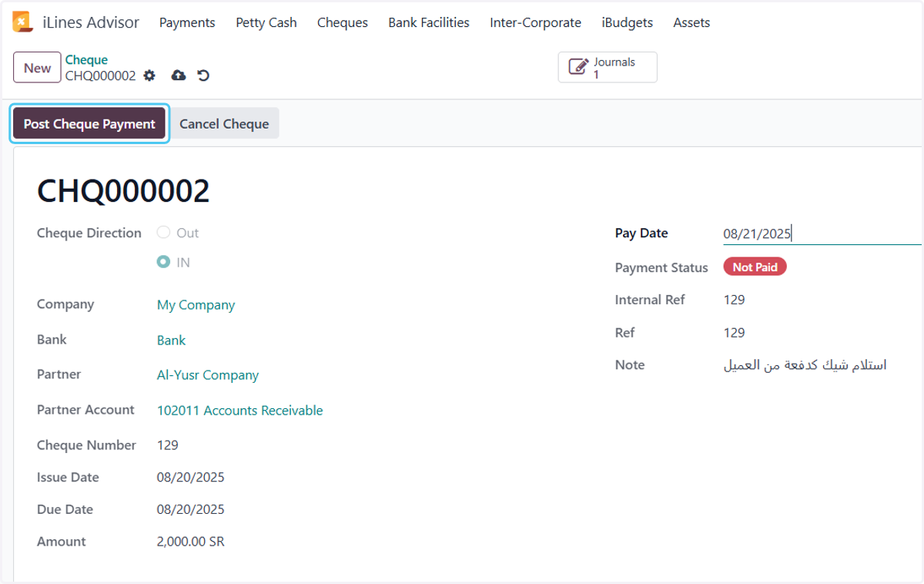Open the gear actions menu beside CHQ000002

149,76
